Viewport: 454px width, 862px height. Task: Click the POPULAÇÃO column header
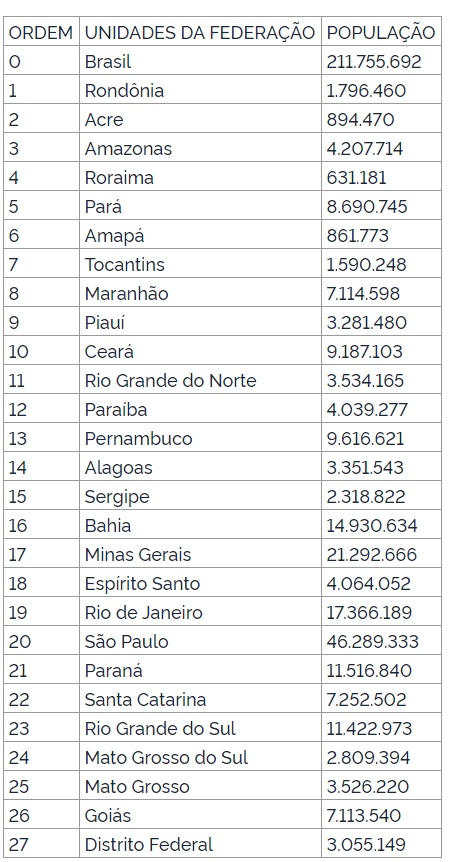point(381,32)
